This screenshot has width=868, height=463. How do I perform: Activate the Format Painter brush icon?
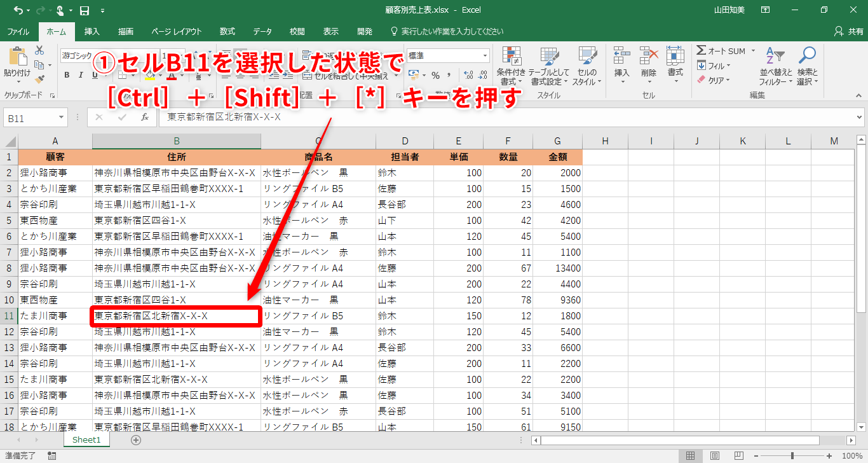[39, 79]
